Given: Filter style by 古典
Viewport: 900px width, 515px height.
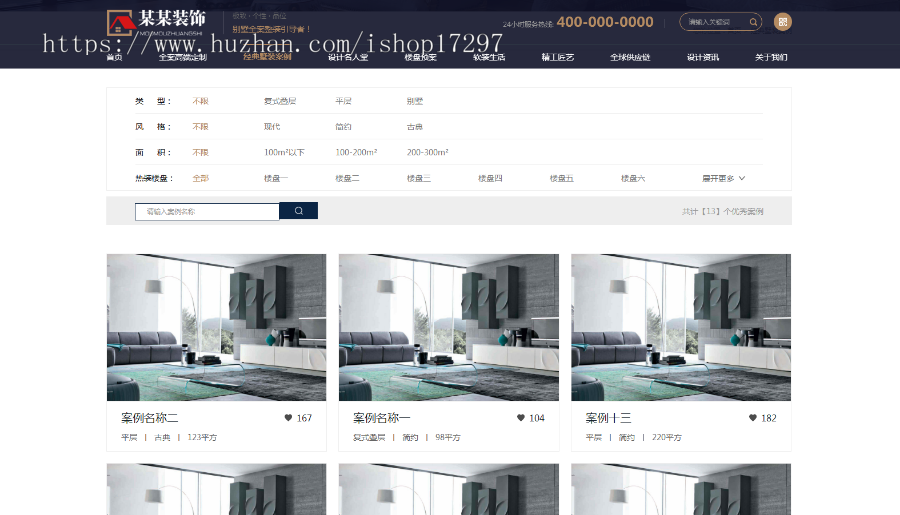Looking at the screenshot, I should coord(415,127).
